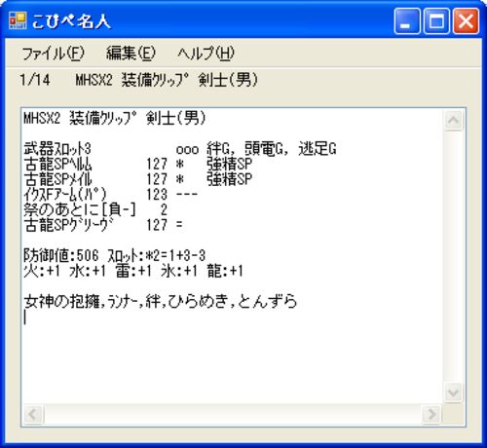The image size is (487, 448).
Task: Click the horizontal scrollbar left arrow
Action: [33, 414]
